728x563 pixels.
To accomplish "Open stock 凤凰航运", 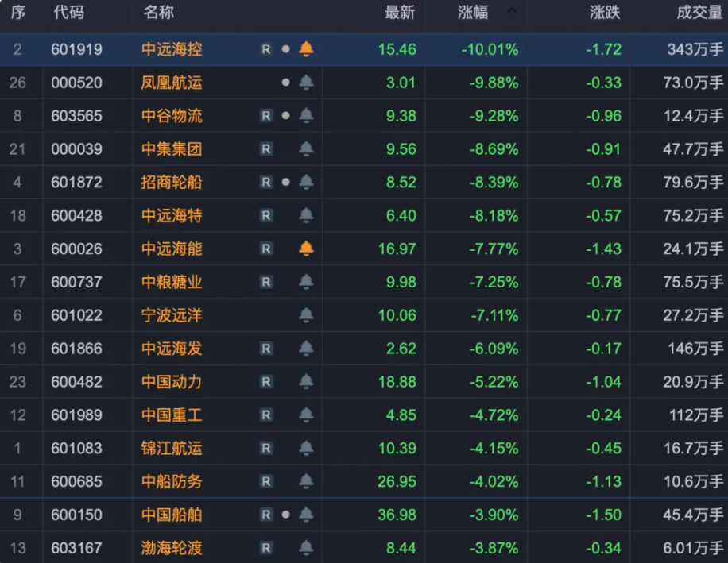I will click(x=172, y=83).
